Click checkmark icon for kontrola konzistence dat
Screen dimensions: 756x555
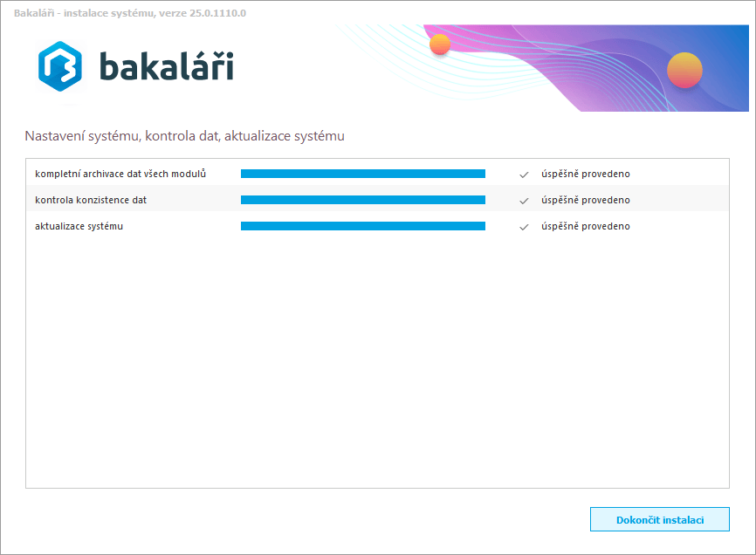524,201
